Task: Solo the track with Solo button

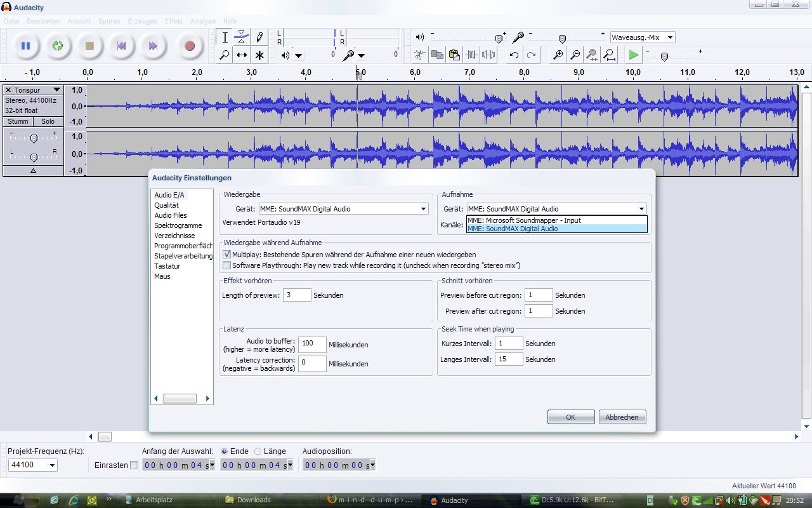Action: 48,121
